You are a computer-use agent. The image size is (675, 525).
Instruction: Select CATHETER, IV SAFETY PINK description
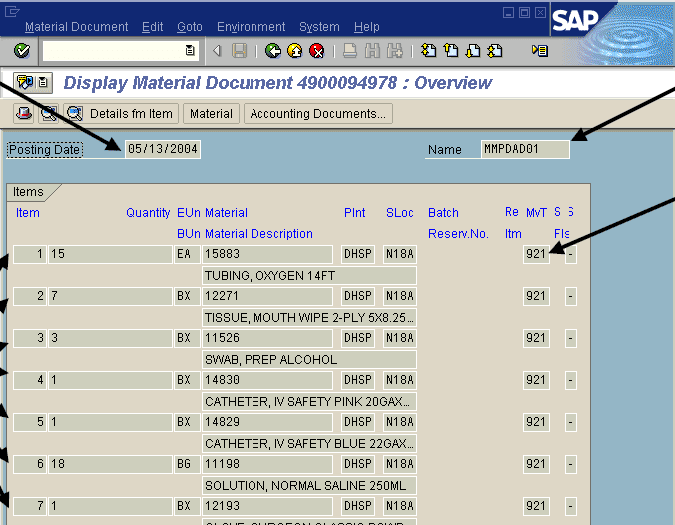(x=310, y=401)
